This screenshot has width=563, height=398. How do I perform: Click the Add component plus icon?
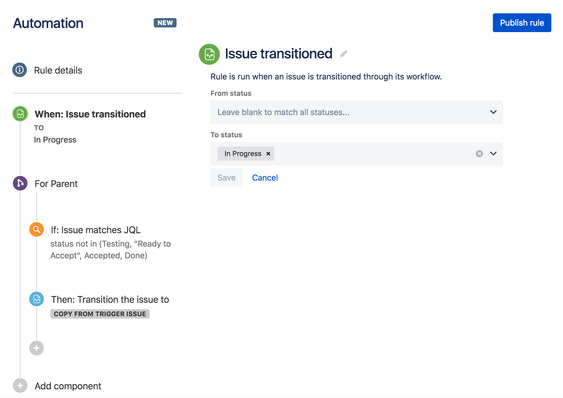click(20, 386)
